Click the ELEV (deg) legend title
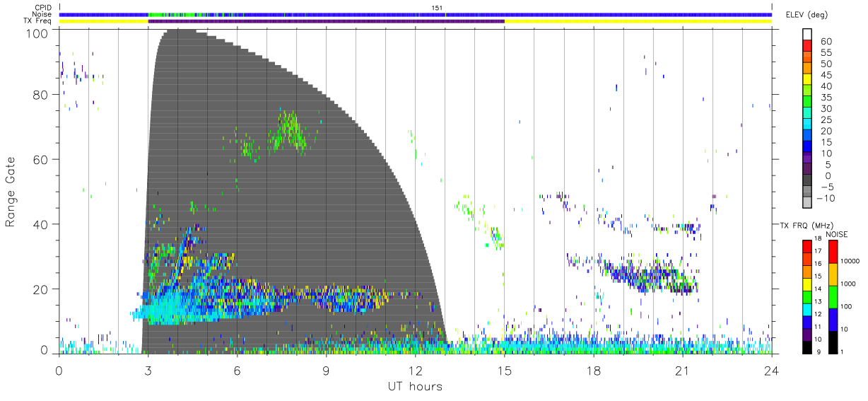Screen dimensions: 868x401 click(x=807, y=15)
